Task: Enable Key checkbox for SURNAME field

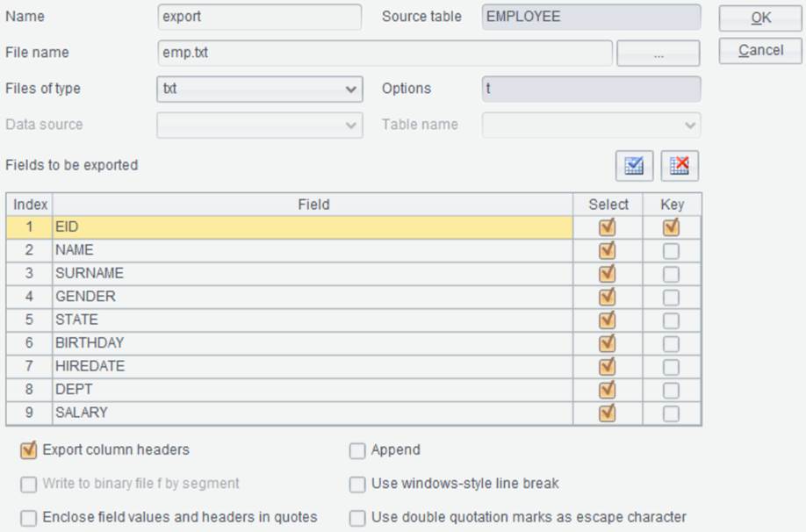Action: 671,274
